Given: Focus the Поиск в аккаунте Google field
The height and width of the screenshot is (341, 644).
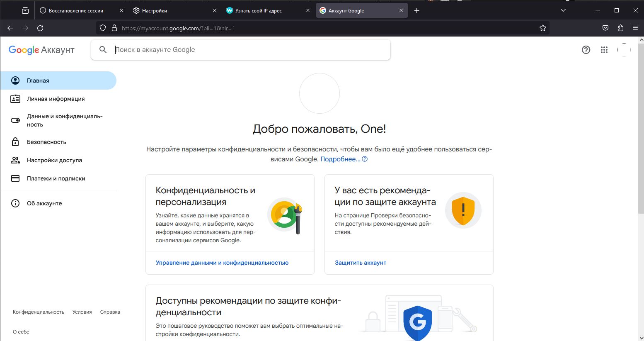Looking at the screenshot, I should point(241,50).
